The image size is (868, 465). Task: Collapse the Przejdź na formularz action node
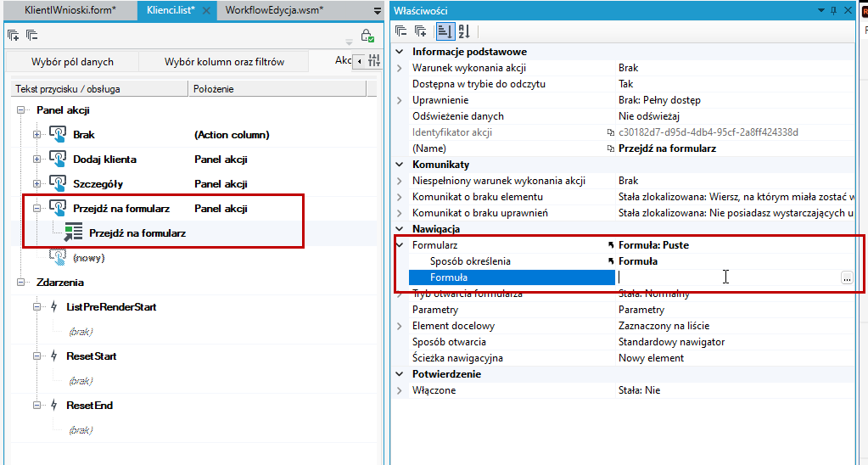[x=36, y=209]
